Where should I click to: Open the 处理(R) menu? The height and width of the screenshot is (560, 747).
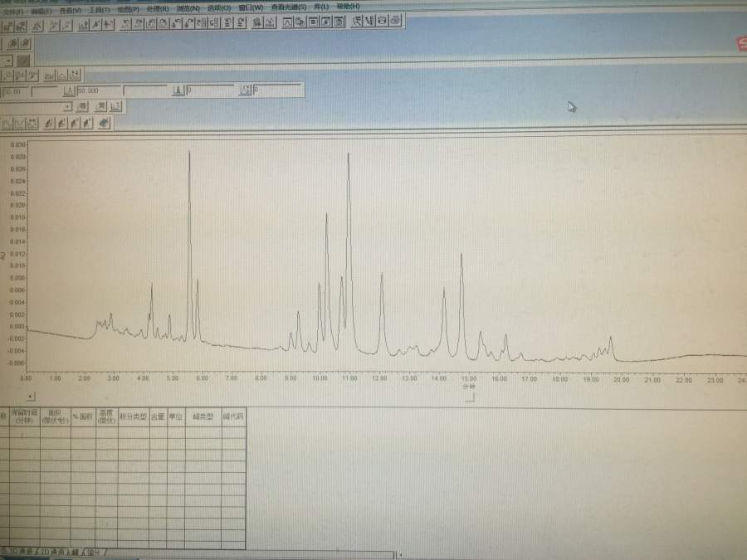point(158,8)
